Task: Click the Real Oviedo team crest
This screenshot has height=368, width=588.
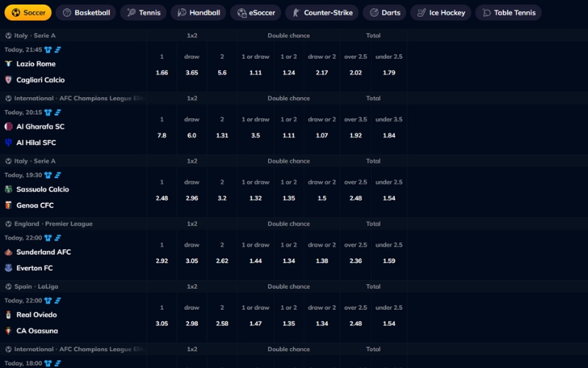Action: tap(8, 315)
